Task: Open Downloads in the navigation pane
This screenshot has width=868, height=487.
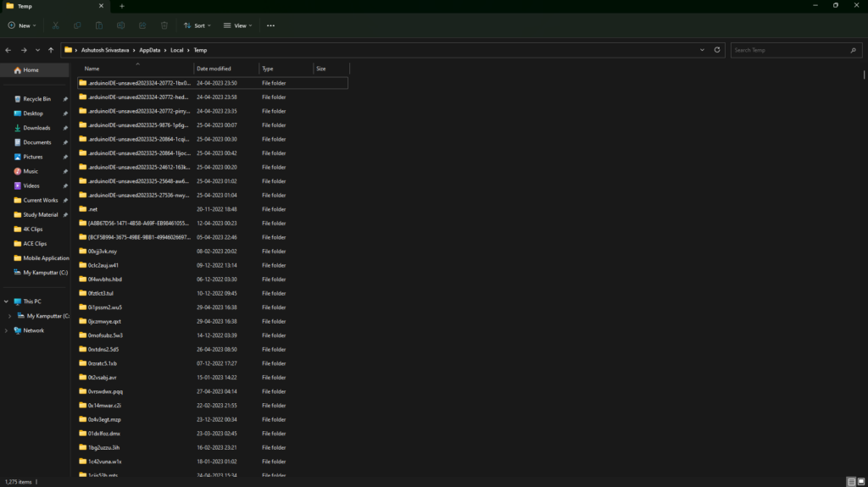Action: click(36, 128)
